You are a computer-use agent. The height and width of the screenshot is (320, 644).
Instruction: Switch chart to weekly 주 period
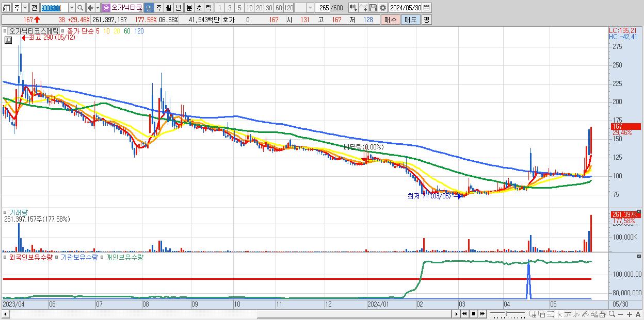[x=158, y=8]
